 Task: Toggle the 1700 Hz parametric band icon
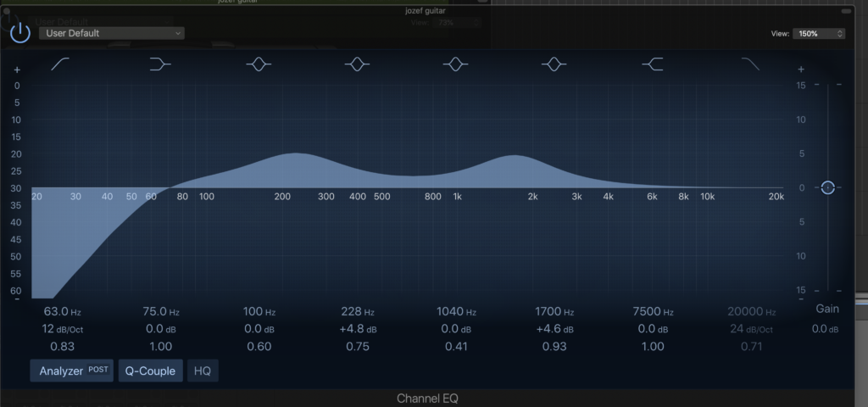pos(554,64)
